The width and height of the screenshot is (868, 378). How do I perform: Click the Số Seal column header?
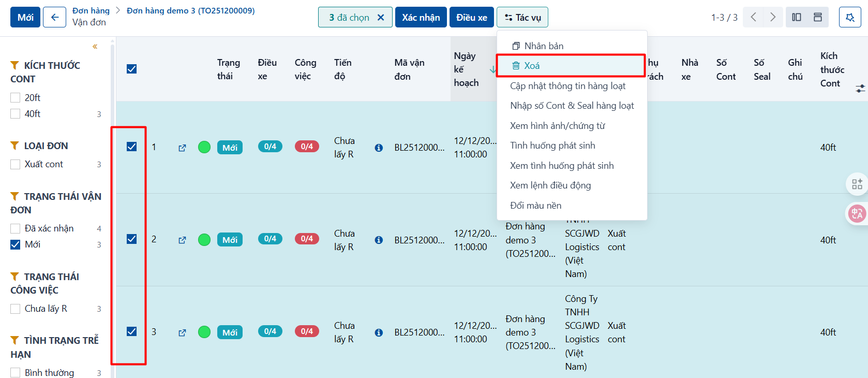762,69
